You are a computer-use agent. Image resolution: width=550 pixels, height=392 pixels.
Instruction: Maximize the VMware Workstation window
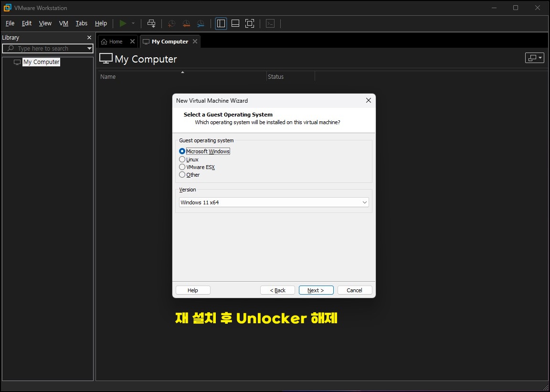click(x=516, y=8)
